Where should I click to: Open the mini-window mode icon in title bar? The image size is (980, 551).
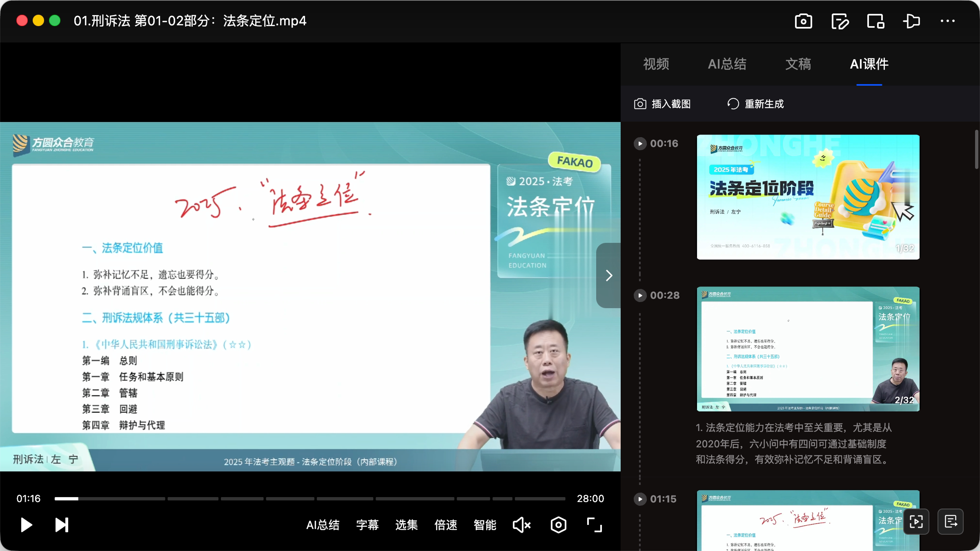pos(875,21)
